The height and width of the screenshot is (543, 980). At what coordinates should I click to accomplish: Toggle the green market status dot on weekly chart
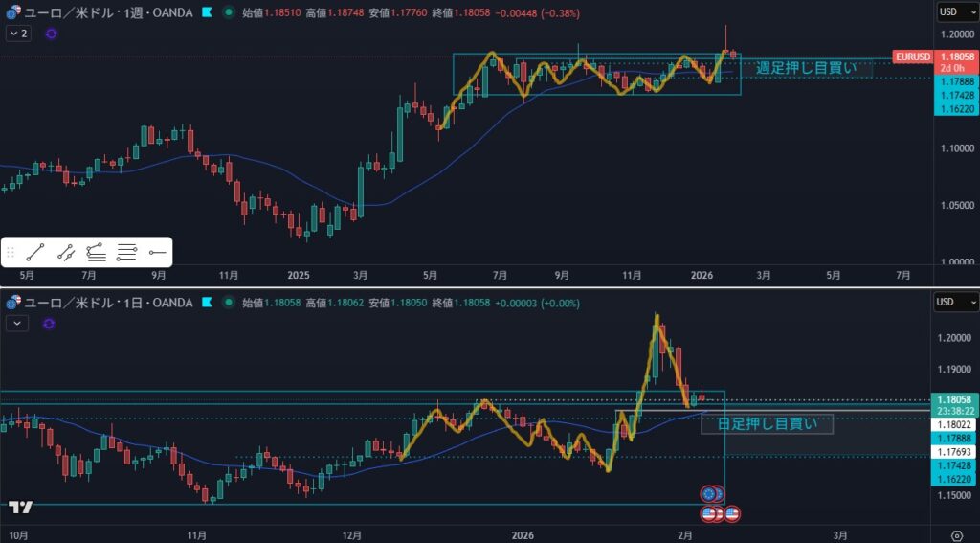(x=227, y=13)
